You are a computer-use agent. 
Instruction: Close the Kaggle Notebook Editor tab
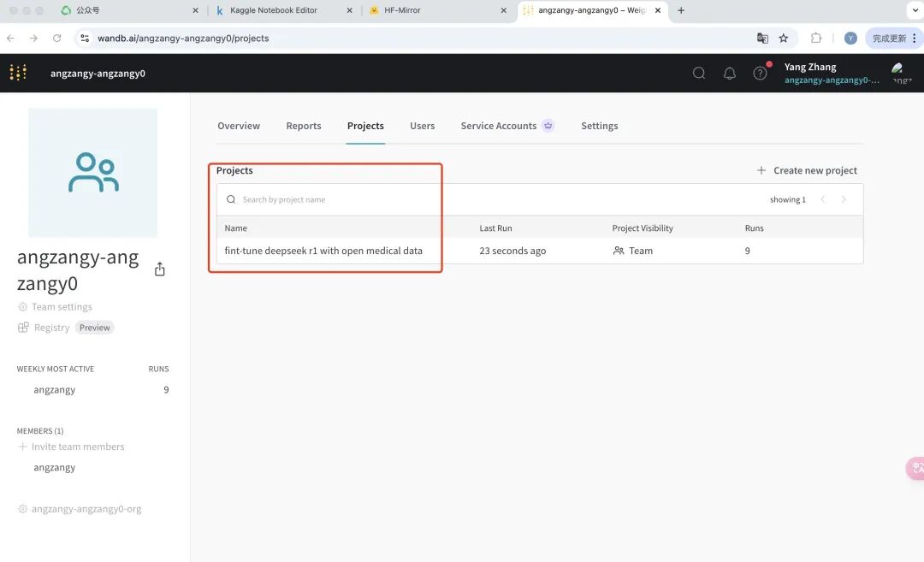click(x=349, y=10)
